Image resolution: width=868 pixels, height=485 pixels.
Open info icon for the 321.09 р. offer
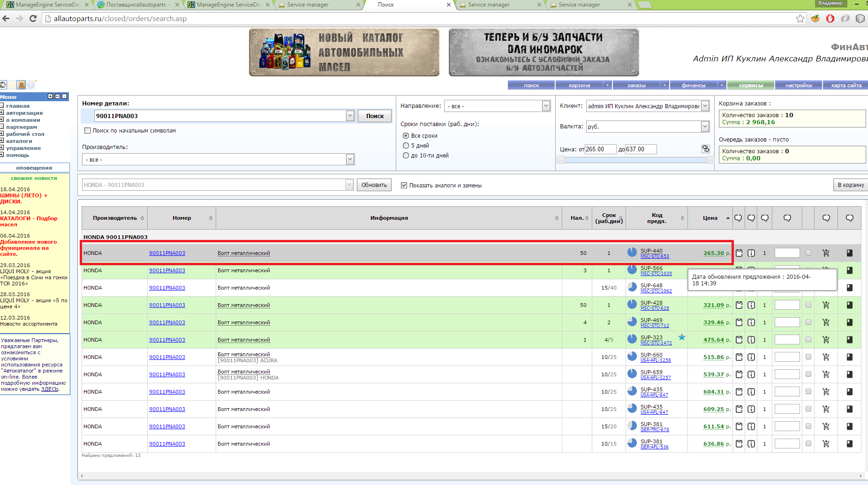coord(751,305)
